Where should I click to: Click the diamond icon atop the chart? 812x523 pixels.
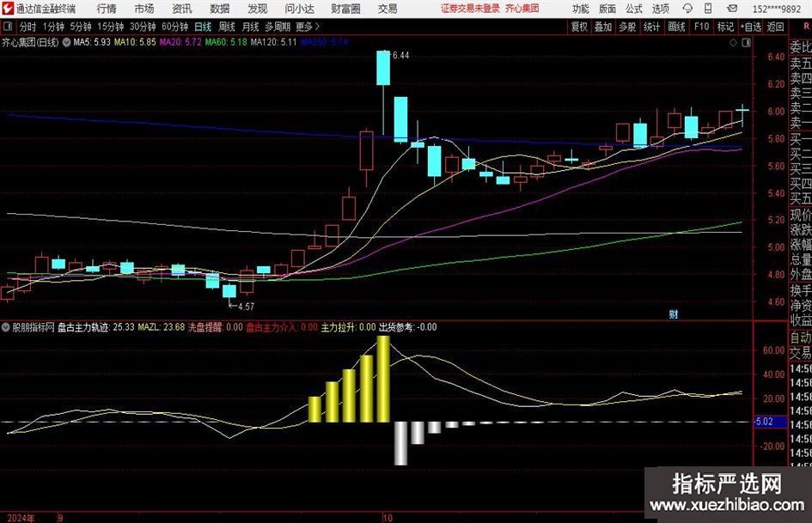point(733,43)
